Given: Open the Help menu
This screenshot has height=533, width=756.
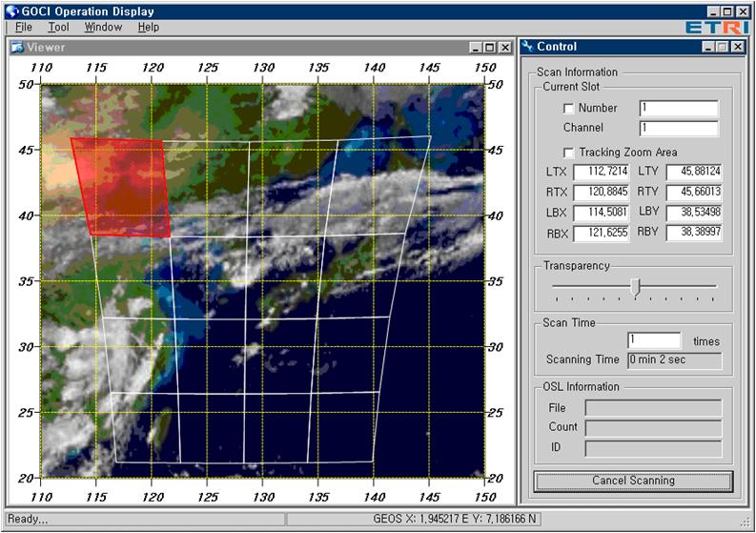Looking at the screenshot, I should [x=149, y=27].
